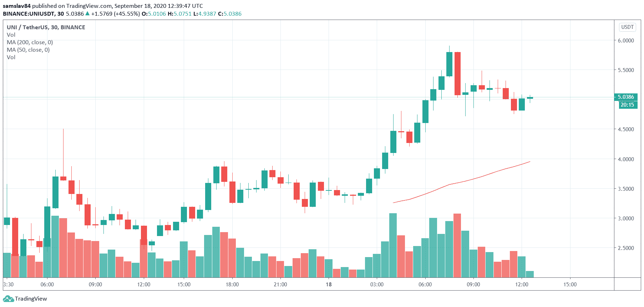
Task: Select the current price label 5.0386
Action: coord(626,97)
